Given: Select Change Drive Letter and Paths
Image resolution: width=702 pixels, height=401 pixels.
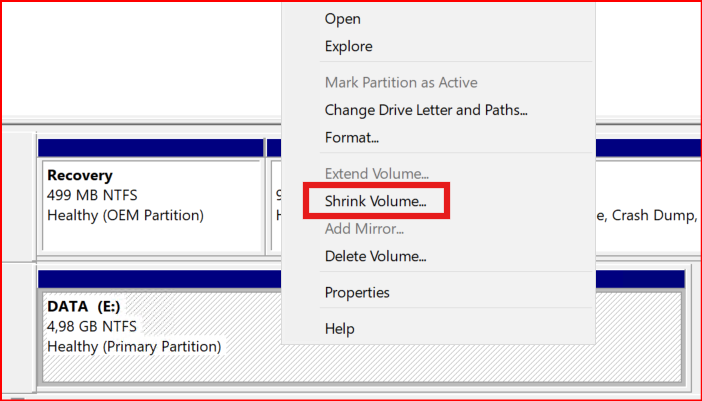Looking at the screenshot, I should [426, 110].
